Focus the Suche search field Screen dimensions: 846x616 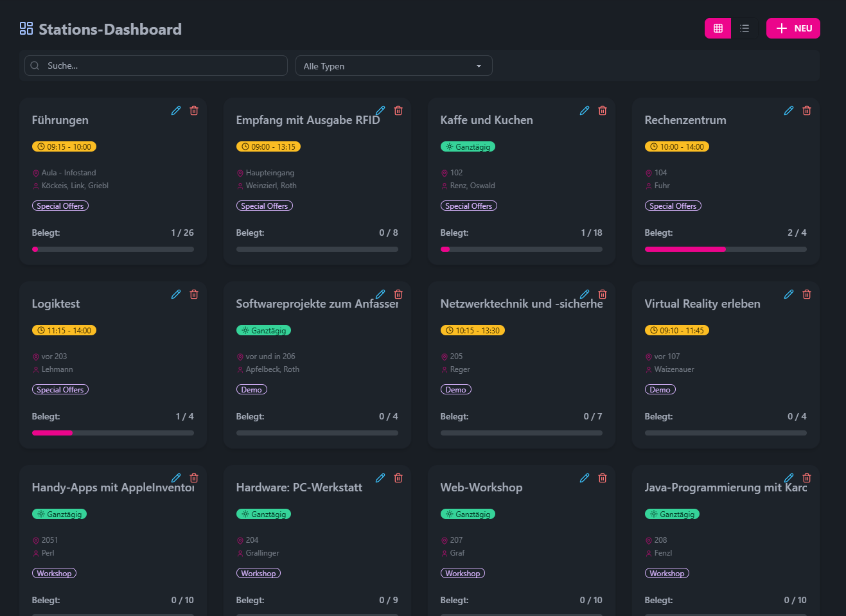(x=156, y=66)
